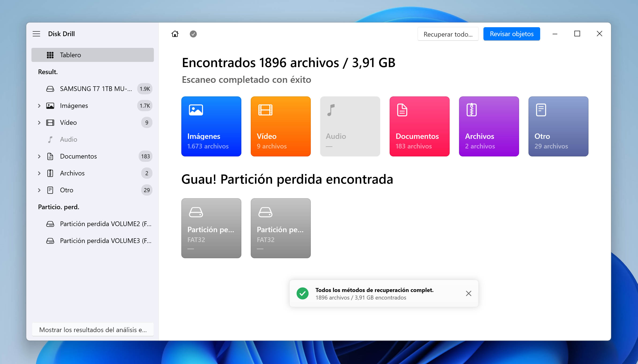This screenshot has width=638, height=364.
Task: Select Imágenes label in sidebar
Action: pos(74,106)
